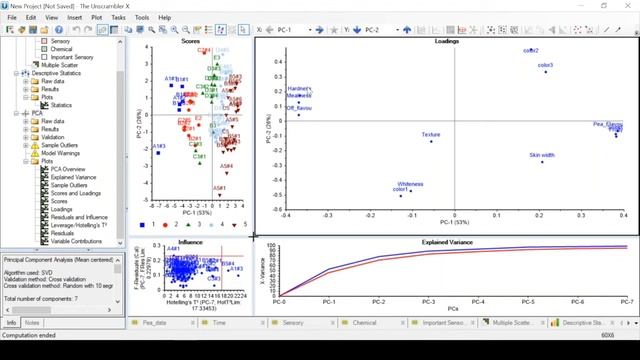Switch to the Notes tab
Image resolution: width=640 pixels, height=360 pixels.
pos(32,323)
